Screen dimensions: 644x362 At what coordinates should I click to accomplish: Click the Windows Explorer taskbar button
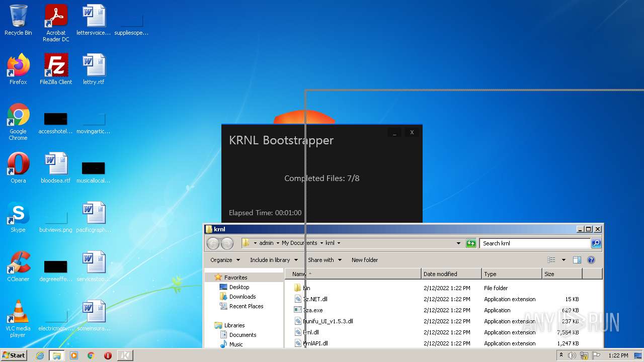pyautogui.click(x=57, y=355)
